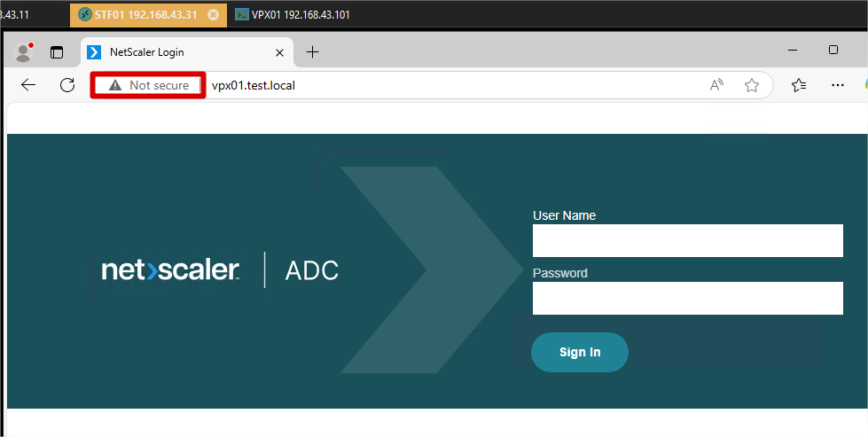This screenshot has height=437, width=868.
Task: Add this page to favorites
Action: (751, 85)
